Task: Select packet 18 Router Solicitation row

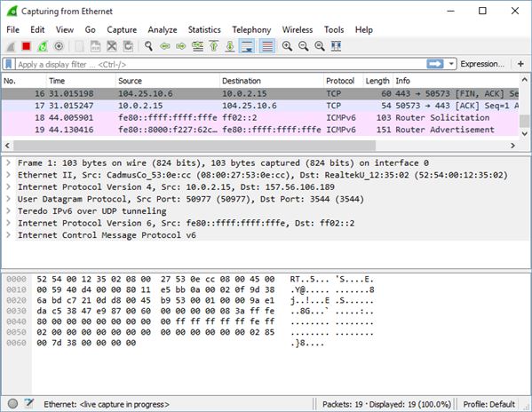Action: point(260,118)
